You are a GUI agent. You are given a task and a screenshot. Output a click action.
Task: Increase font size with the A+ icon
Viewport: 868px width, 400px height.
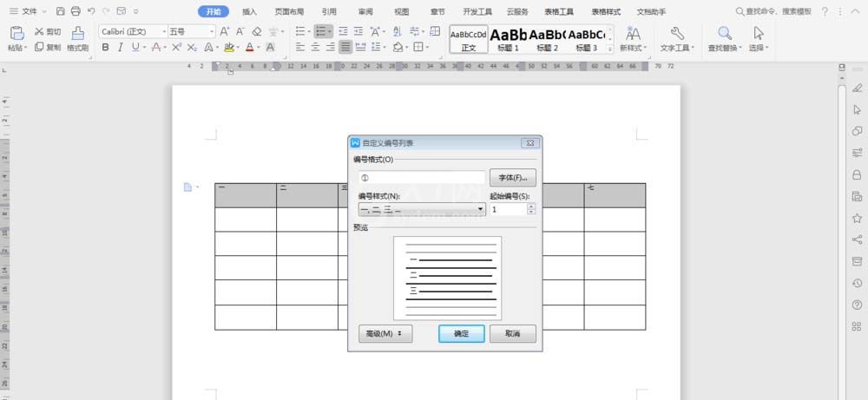pyautogui.click(x=225, y=31)
